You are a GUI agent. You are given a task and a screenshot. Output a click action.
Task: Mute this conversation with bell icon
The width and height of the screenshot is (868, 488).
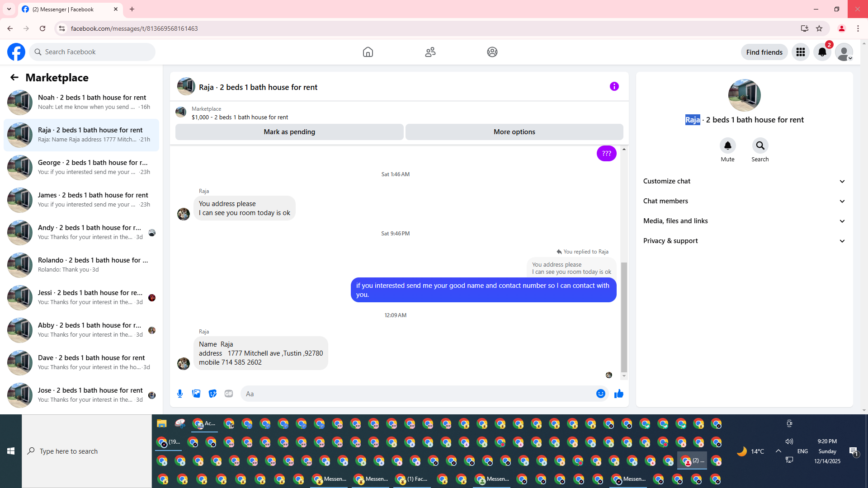(x=727, y=145)
